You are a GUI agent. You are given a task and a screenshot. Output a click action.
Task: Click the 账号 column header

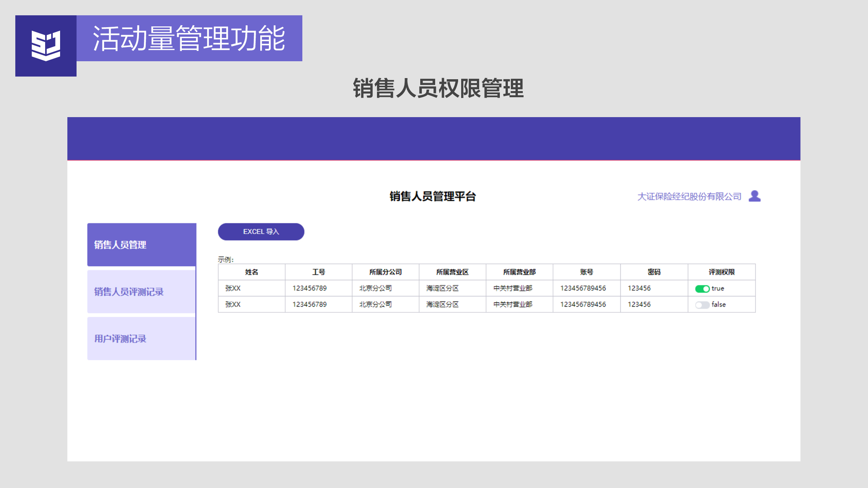click(586, 272)
